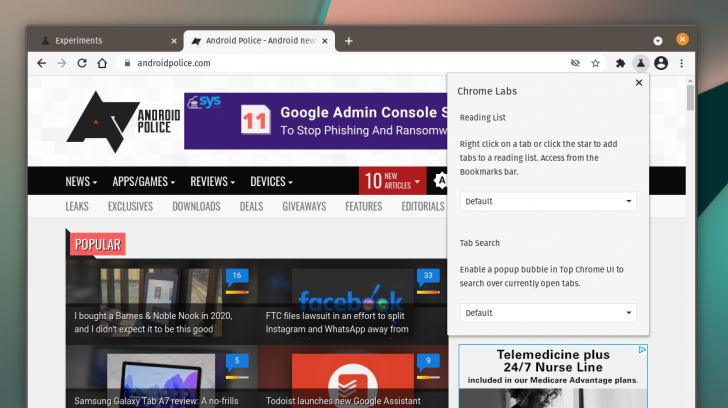Open the EXCLUSIVES section

coord(130,207)
